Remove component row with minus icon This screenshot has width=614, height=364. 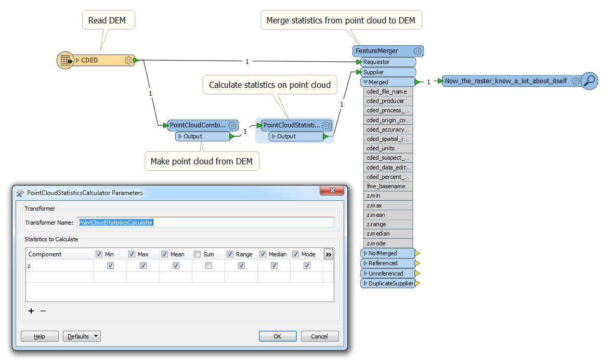coord(43,311)
